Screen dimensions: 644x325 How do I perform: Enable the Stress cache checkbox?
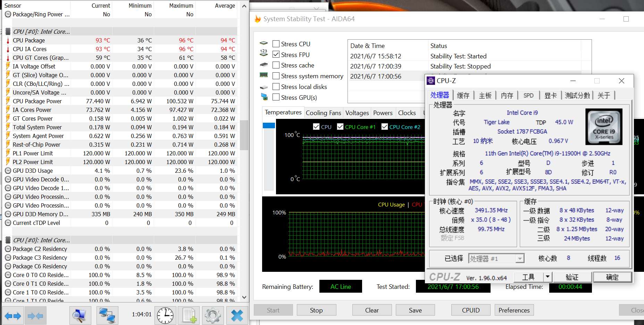(276, 65)
